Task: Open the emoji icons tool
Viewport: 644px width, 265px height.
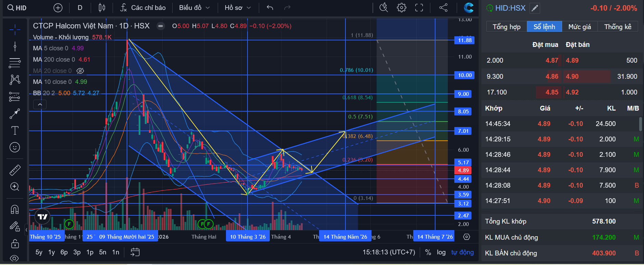Action: (x=15, y=148)
